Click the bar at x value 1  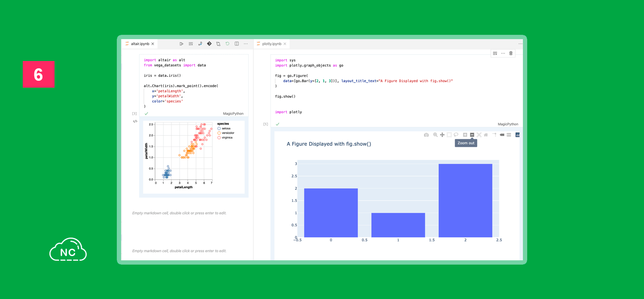click(x=398, y=225)
